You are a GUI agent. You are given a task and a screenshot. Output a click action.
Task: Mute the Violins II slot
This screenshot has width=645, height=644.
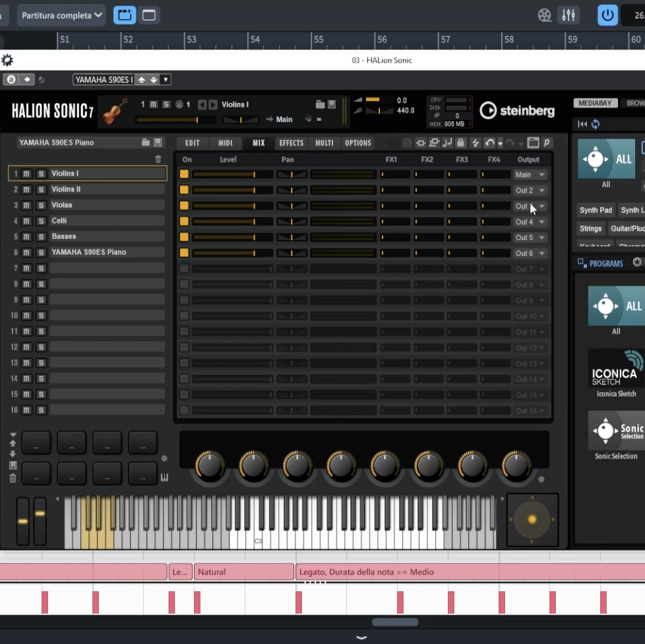(26, 189)
